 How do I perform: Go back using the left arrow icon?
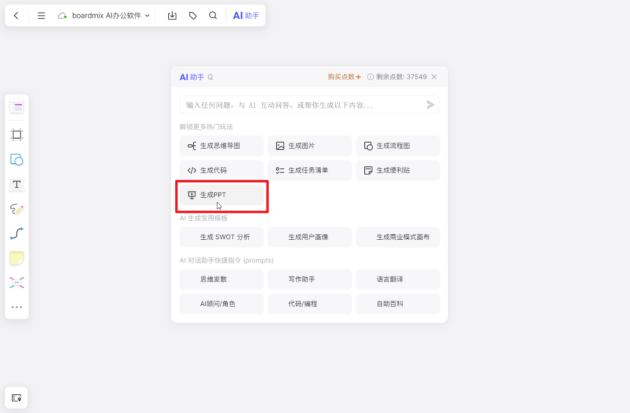(16, 16)
